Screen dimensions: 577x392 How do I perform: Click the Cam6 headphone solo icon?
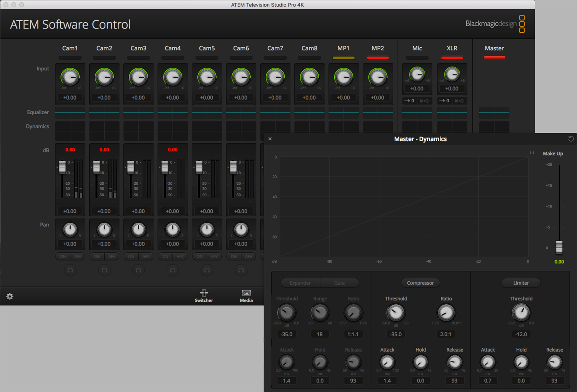click(x=241, y=270)
